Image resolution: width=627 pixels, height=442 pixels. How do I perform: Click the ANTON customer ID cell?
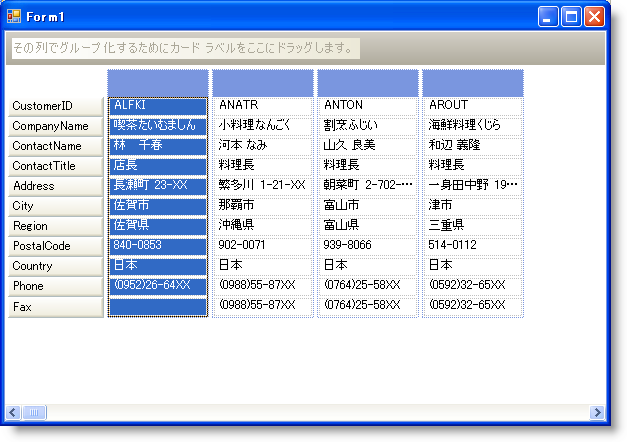tap(368, 106)
